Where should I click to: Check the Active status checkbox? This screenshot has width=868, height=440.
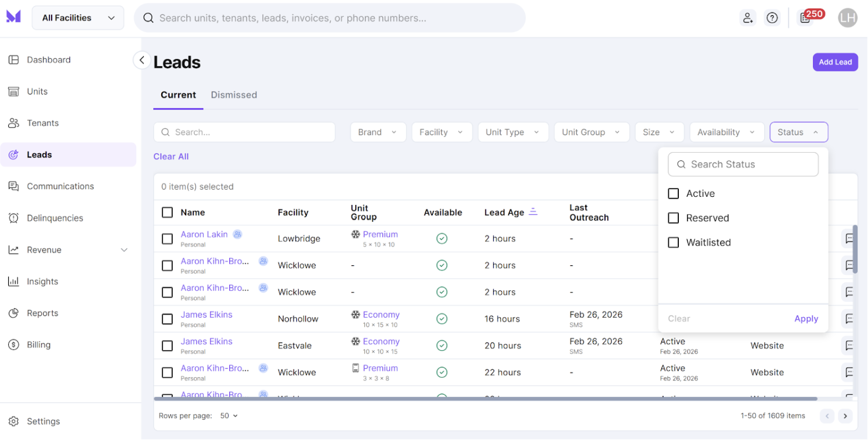click(673, 193)
